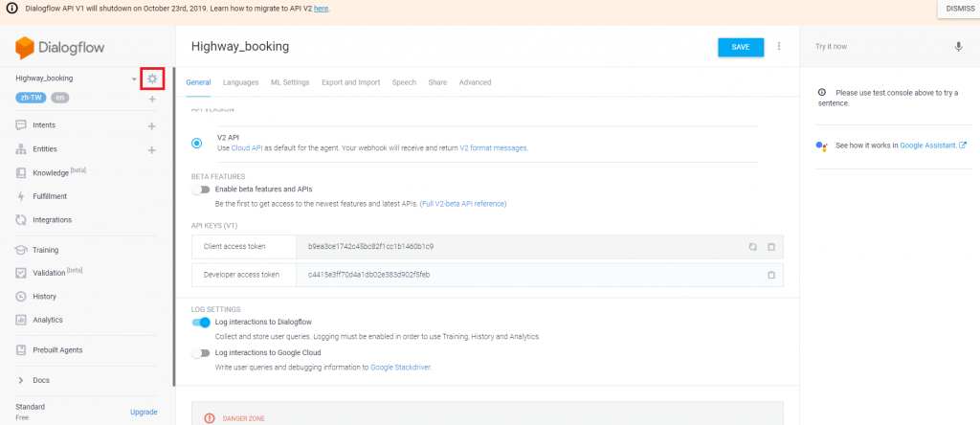This screenshot has height=425, width=980.
Task: Select the V2 API radio button
Action: pos(197,144)
